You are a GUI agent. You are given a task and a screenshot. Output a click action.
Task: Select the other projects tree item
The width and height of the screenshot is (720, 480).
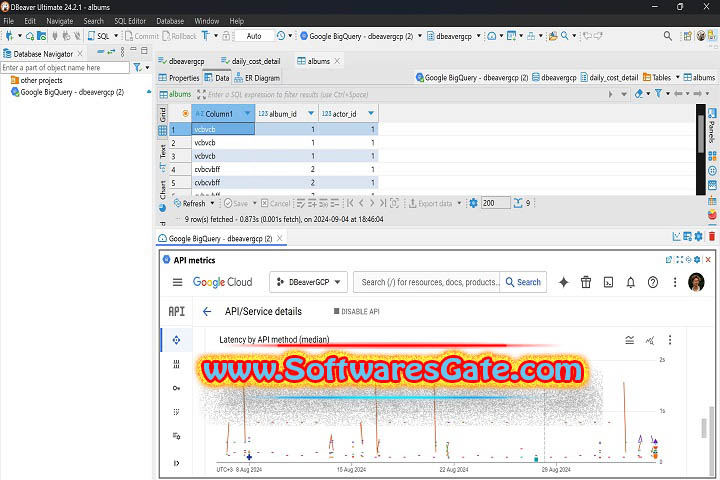point(41,80)
